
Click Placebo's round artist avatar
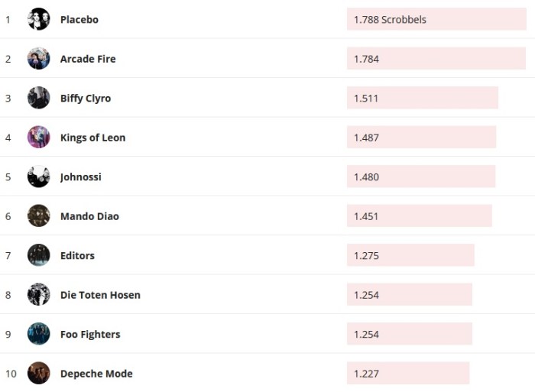pyautogui.click(x=38, y=19)
